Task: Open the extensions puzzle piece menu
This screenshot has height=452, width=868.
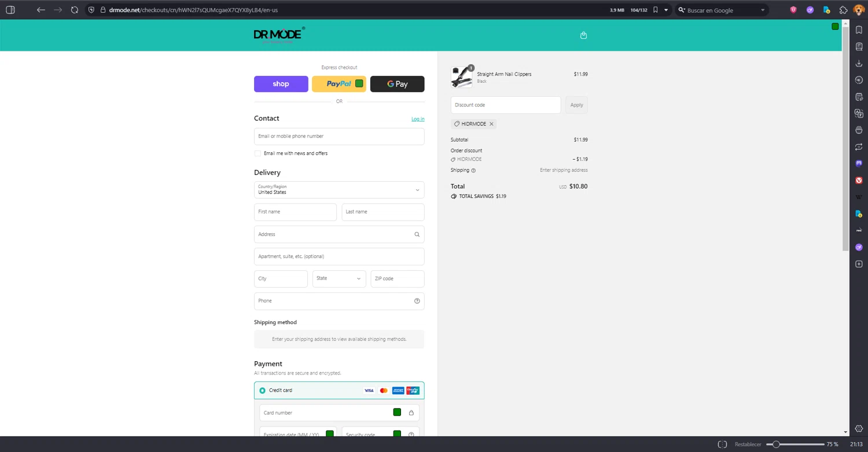Action: 844,10
